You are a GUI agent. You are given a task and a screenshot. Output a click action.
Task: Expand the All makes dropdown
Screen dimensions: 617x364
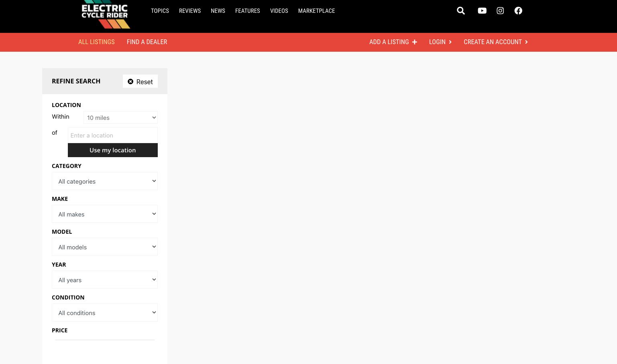coord(105,214)
